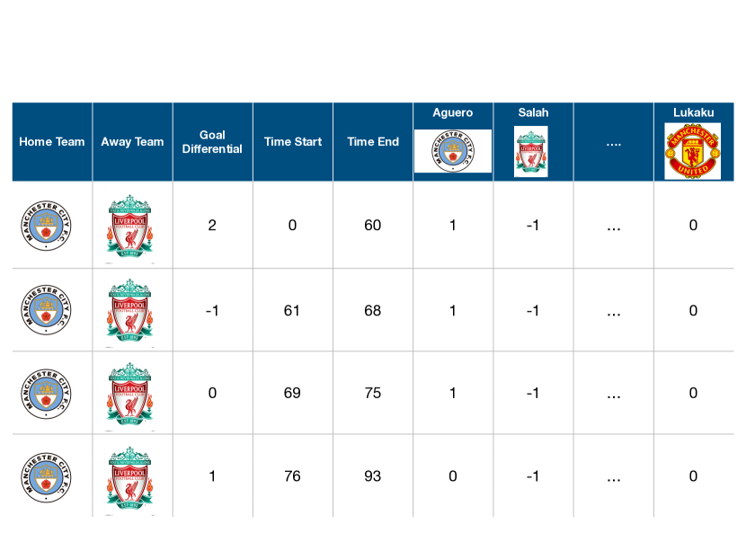Screen dimensions: 746x560
Task: Click the Goal Differential cell showing 2
Action: tap(212, 226)
